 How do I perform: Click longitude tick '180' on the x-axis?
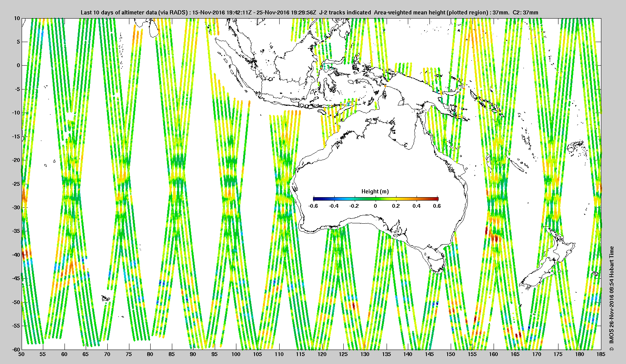[579, 355]
